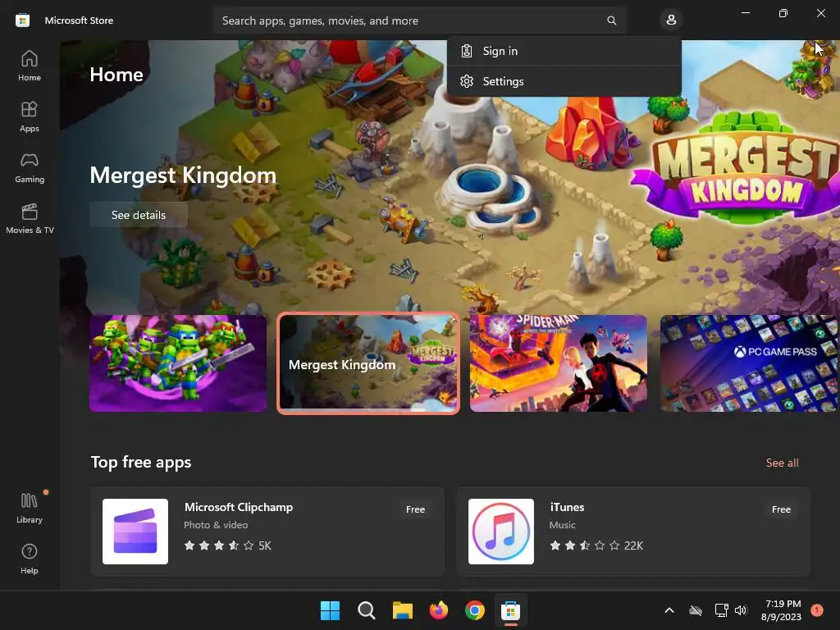
Task: Open the Windows Start menu
Action: point(330,610)
